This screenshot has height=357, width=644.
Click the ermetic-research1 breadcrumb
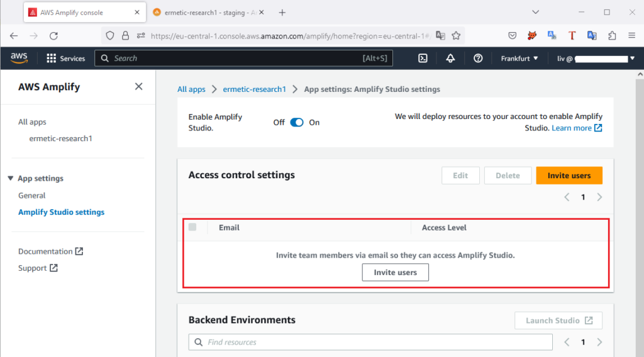[254, 89]
